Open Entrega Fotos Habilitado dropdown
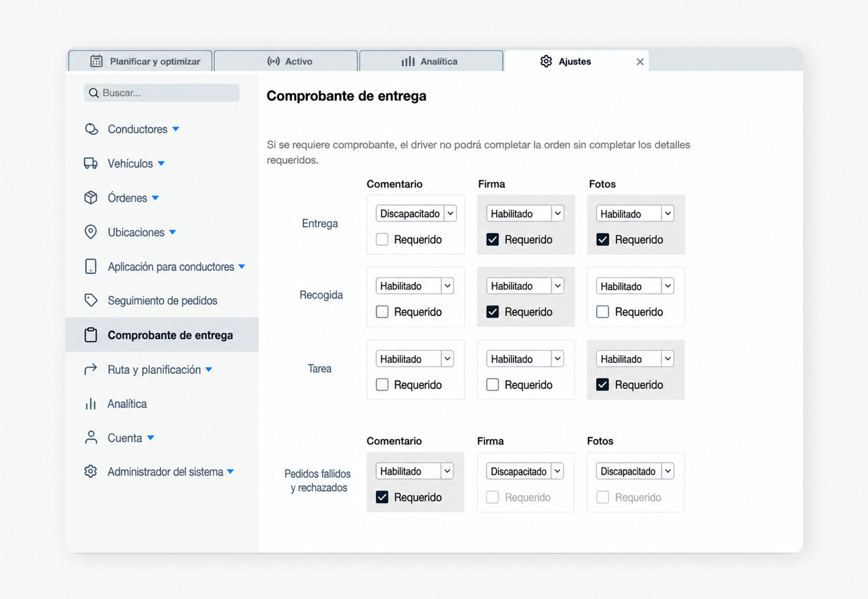This screenshot has width=868, height=599. 635,213
